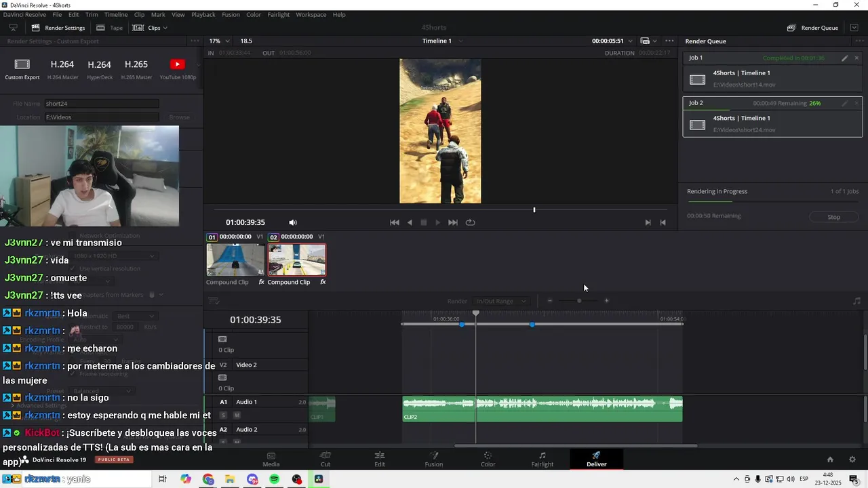The image size is (868, 488).
Task: Jump to next clip in viewer
Action: tap(648, 222)
